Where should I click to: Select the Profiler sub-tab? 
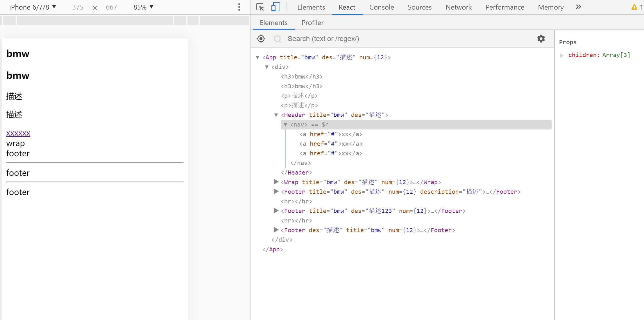312,23
